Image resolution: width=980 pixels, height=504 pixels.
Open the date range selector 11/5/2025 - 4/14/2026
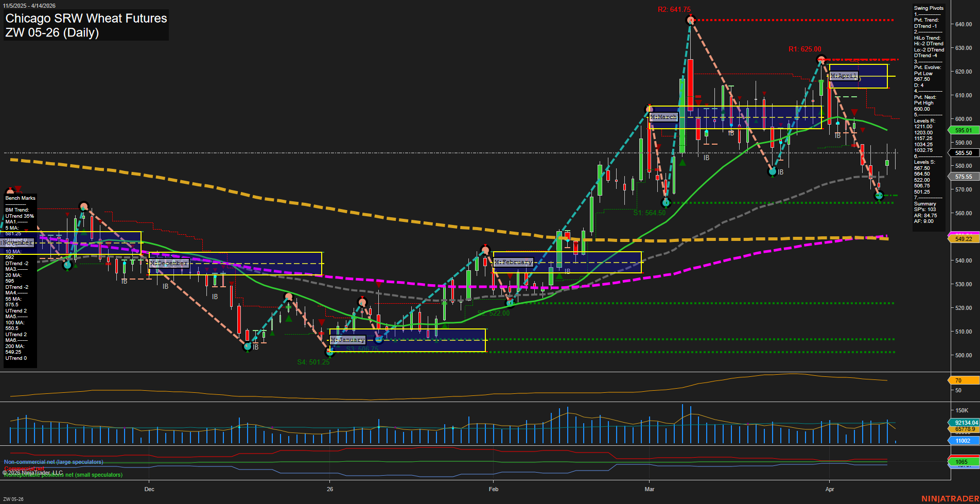coord(30,6)
